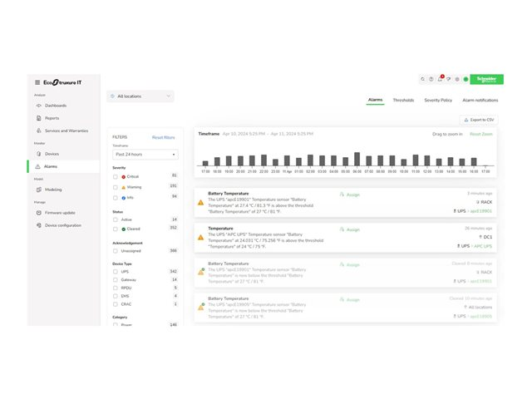Open the help question mark icon
Image resolution: width=532 pixels, height=399 pixels.
pyautogui.click(x=431, y=79)
